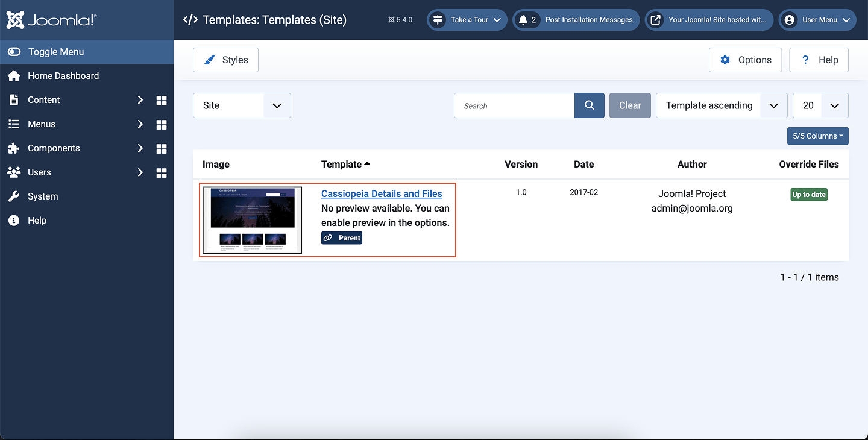Click the Override Files column header
This screenshot has width=868, height=440.
click(809, 164)
